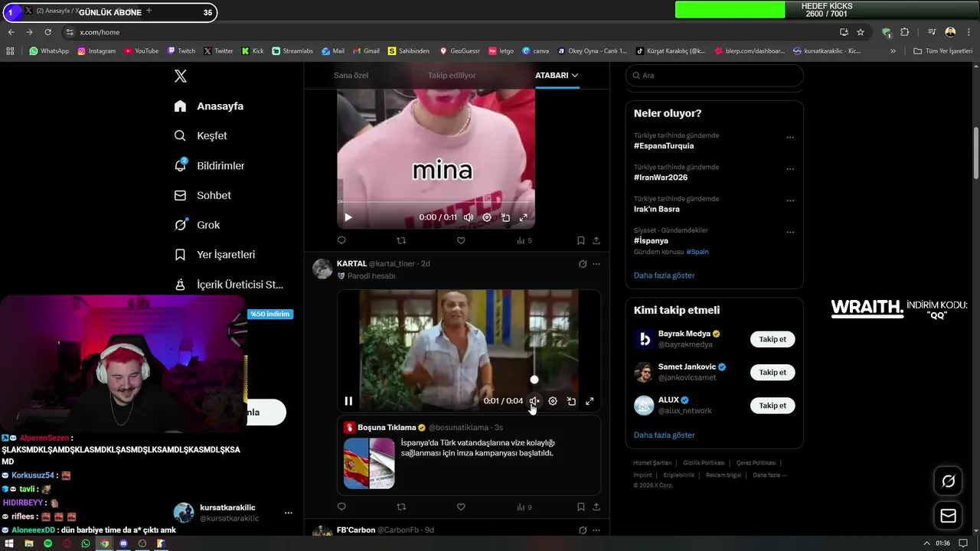
Task: Open Spotify from the taskbar
Action: coord(47,543)
